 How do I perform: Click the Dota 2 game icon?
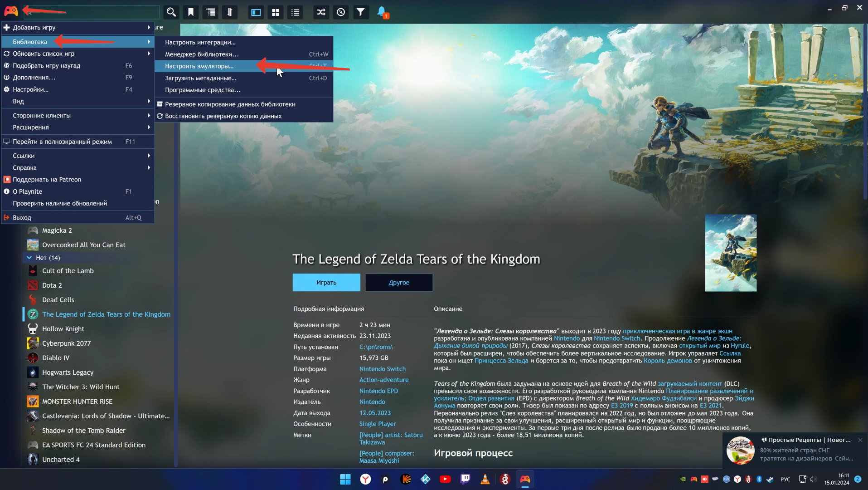pos(33,285)
